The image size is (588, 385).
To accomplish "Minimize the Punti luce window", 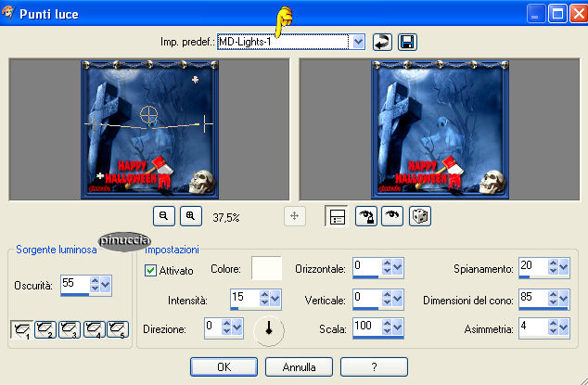I will pyautogui.click(x=536, y=14).
